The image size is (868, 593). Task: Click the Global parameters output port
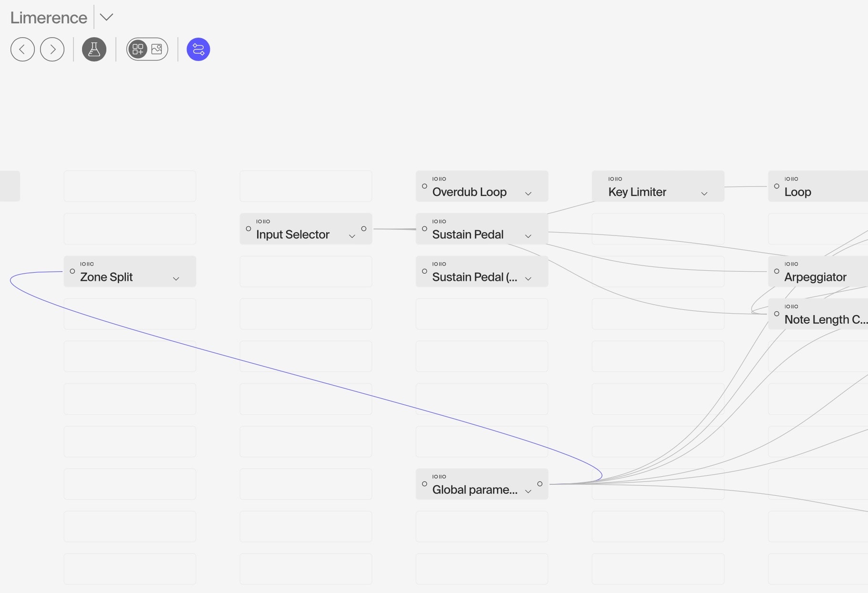click(540, 484)
